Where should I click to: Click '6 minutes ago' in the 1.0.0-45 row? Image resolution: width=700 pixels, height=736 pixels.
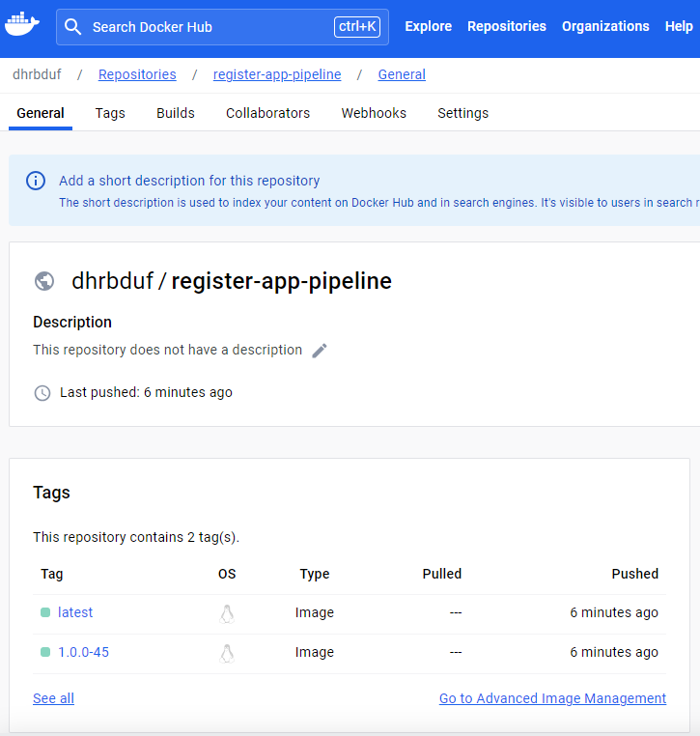coord(614,652)
